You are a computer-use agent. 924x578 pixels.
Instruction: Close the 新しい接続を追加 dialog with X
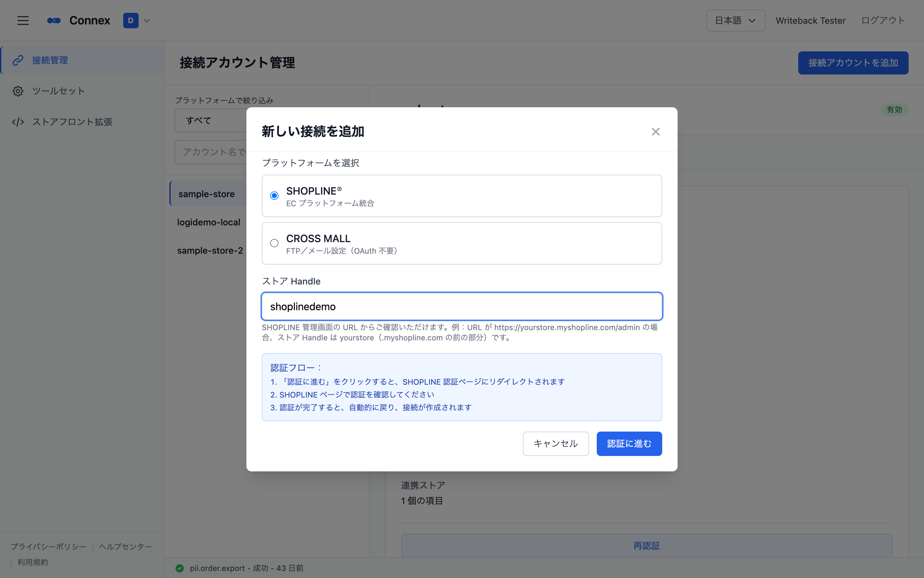[655, 132]
